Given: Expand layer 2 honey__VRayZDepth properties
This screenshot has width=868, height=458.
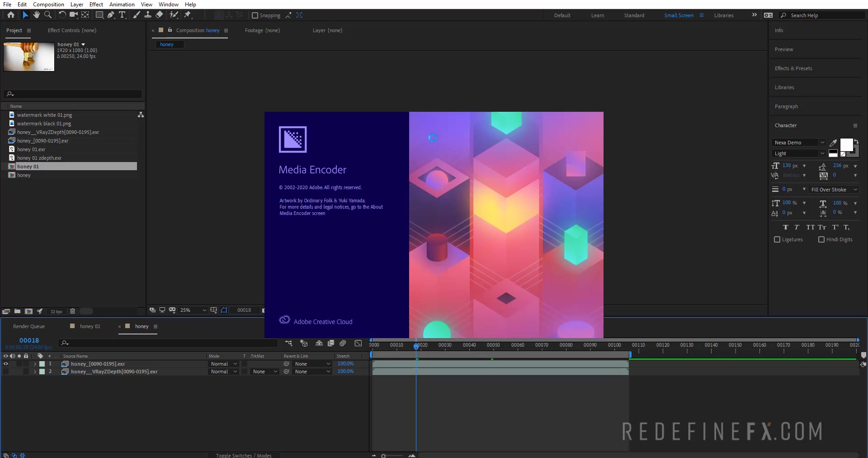Looking at the screenshot, I should (35, 372).
